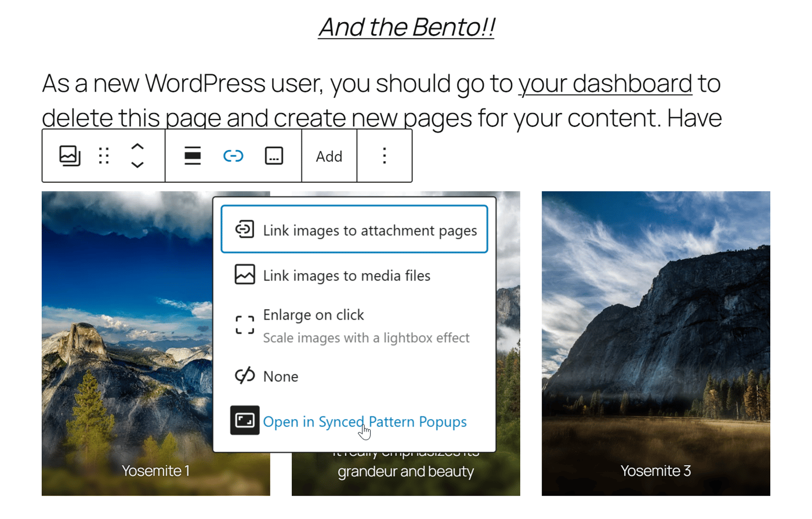
Task: Open the block Options three-dot menu
Action: pos(385,156)
